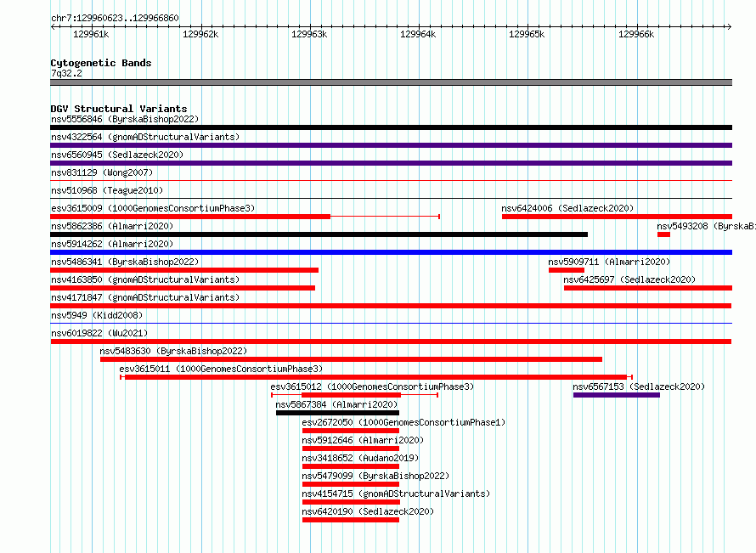Open esv3615012 (1000GenomesConsortiumPhase3) label
756x553 pixels.
coord(372,387)
